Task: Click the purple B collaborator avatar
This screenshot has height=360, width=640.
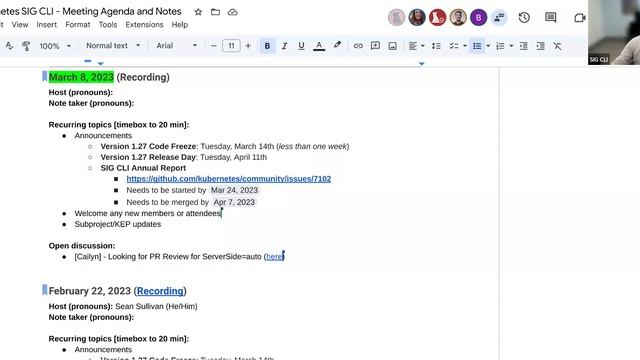Action: pos(478,18)
